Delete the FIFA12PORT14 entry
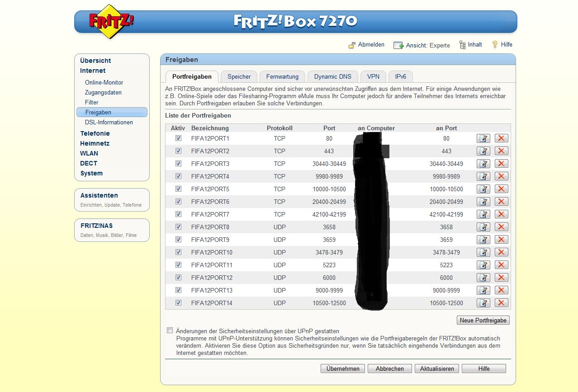Image resolution: width=578 pixels, height=392 pixels. pos(502,303)
